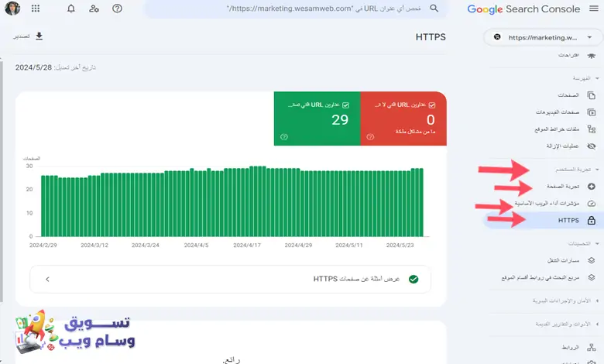Select the HTTPS sidebar menu label
Image resolution: width=604 pixels, height=364 pixels.
coord(568,220)
